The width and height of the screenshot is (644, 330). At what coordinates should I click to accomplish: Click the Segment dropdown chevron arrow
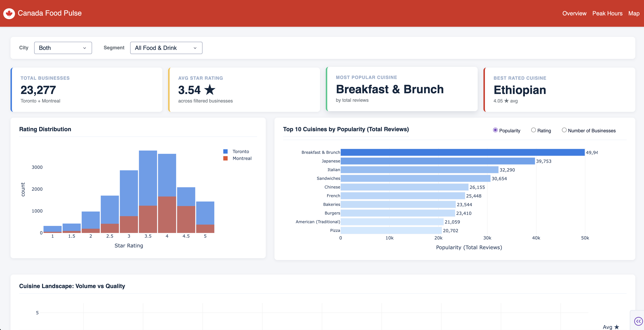coord(195,48)
